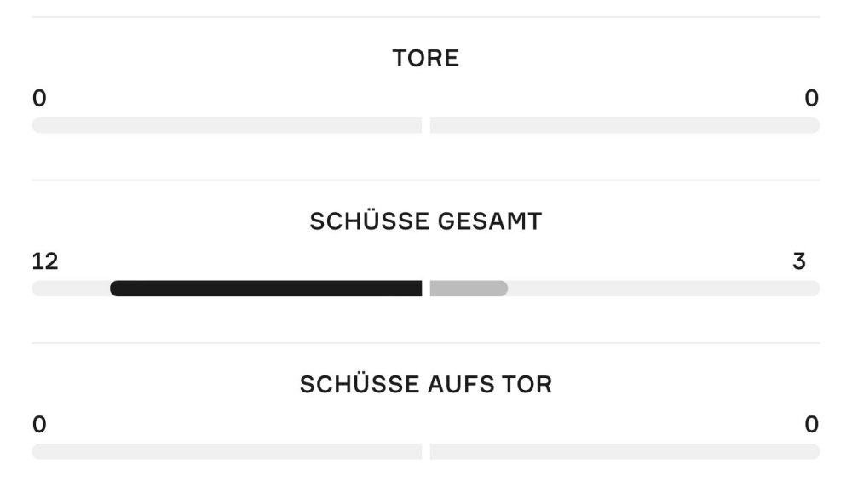Select the left team's TORE value 0
Viewport: 852px width, 504px height.
[x=39, y=99]
